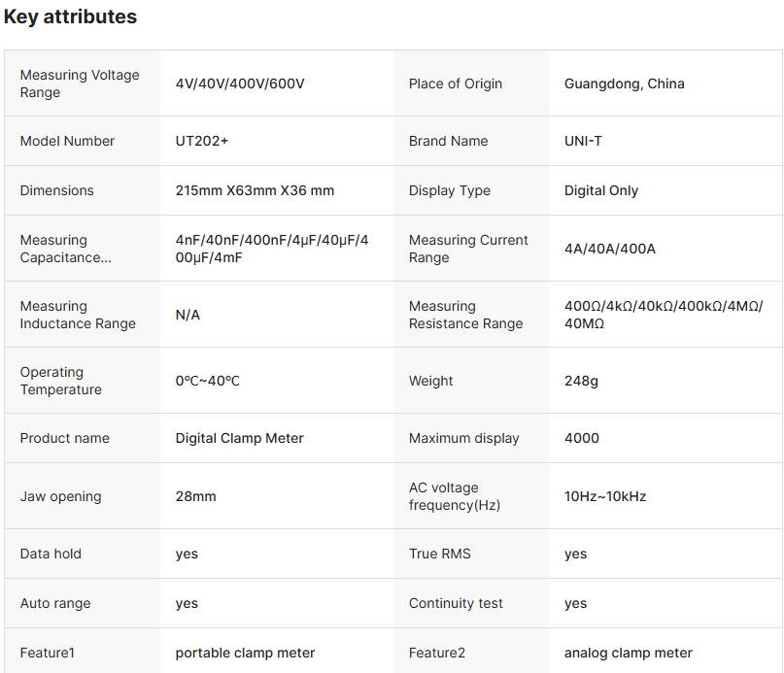Image resolution: width=784 pixels, height=673 pixels.
Task: Click the "Measuring Resistance Range" label
Action: [x=465, y=315]
